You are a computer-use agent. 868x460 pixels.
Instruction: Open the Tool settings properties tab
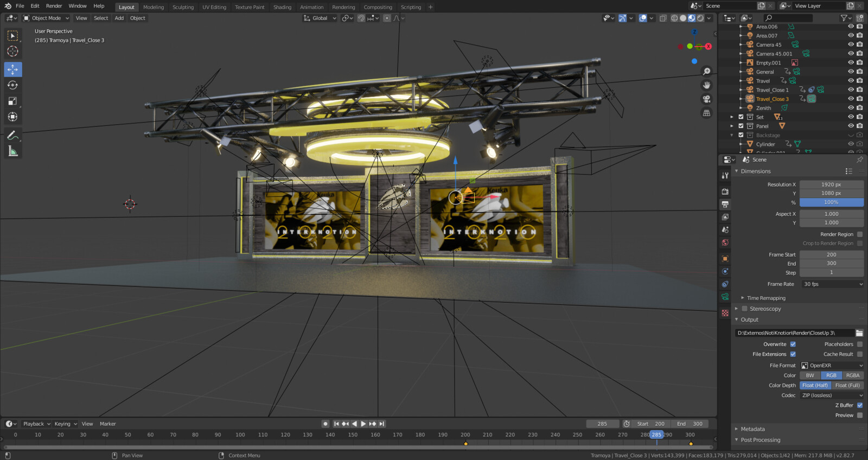[x=725, y=176]
